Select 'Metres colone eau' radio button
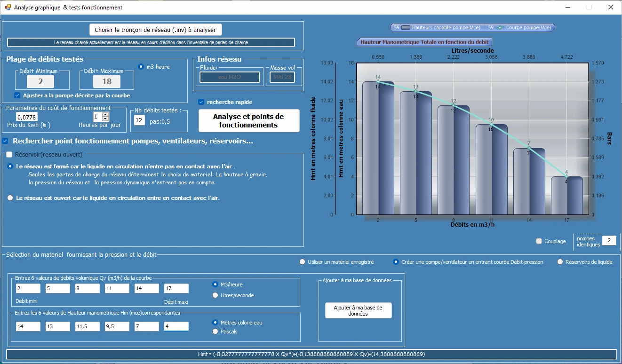Image resolution: width=622 pixels, height=364 pixels. coord(215,323)
